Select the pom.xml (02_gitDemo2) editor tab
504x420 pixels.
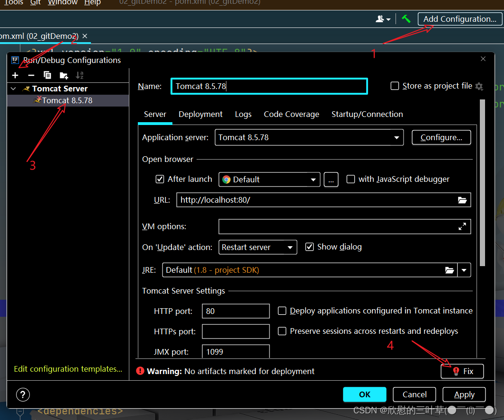point(38,36)
